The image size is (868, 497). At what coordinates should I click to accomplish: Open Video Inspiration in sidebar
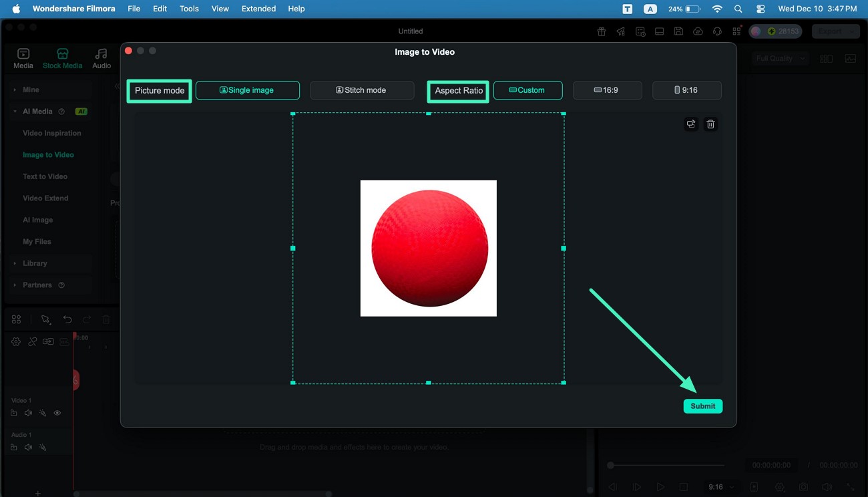point(52,133)
